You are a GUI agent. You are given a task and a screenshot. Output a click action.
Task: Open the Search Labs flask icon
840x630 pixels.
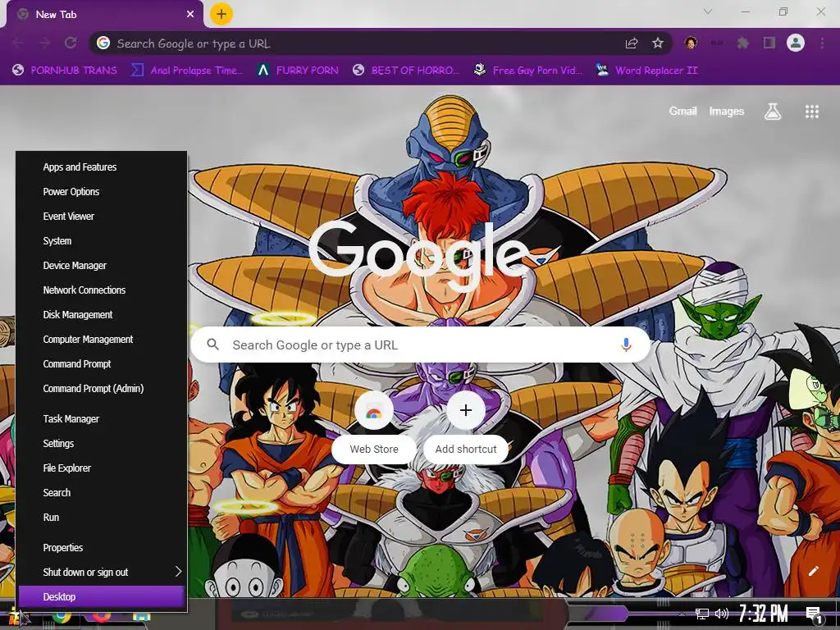click(773, 112)
